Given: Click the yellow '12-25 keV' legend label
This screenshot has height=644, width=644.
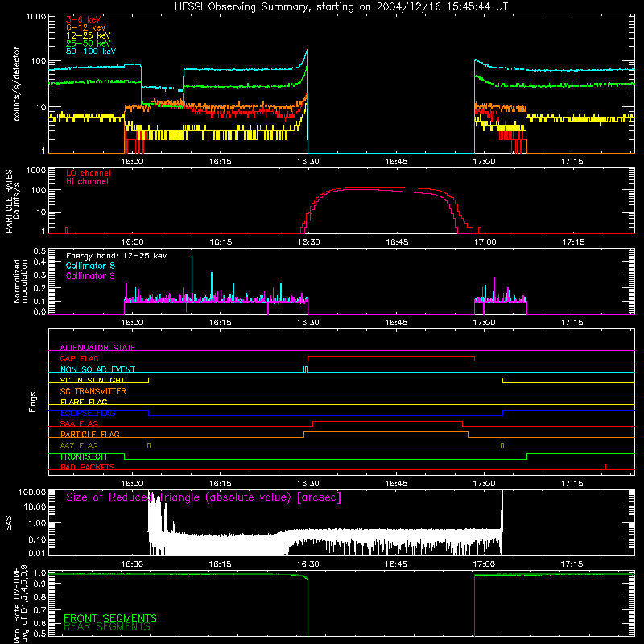Looking at the screenshot, I should (x=89, y=35).
